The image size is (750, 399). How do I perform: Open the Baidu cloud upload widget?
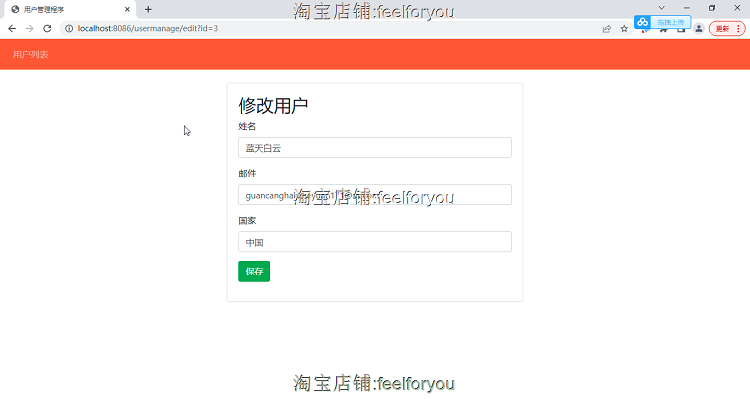[x=662, y=22]
